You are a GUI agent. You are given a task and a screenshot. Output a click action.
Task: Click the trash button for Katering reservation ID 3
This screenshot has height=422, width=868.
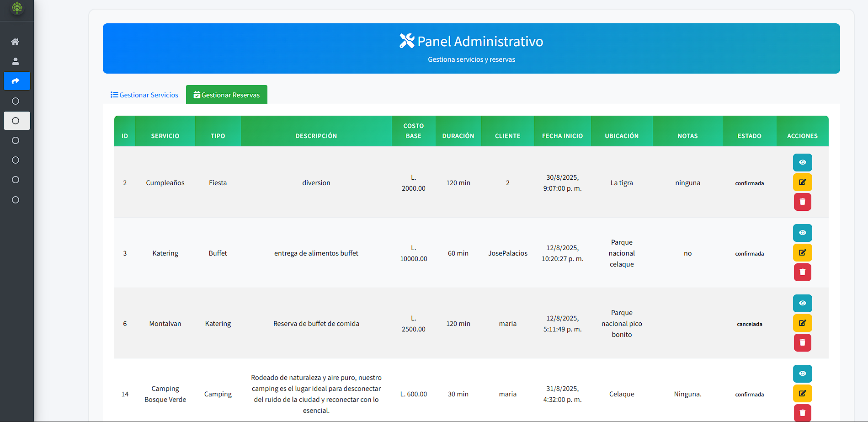802,272
